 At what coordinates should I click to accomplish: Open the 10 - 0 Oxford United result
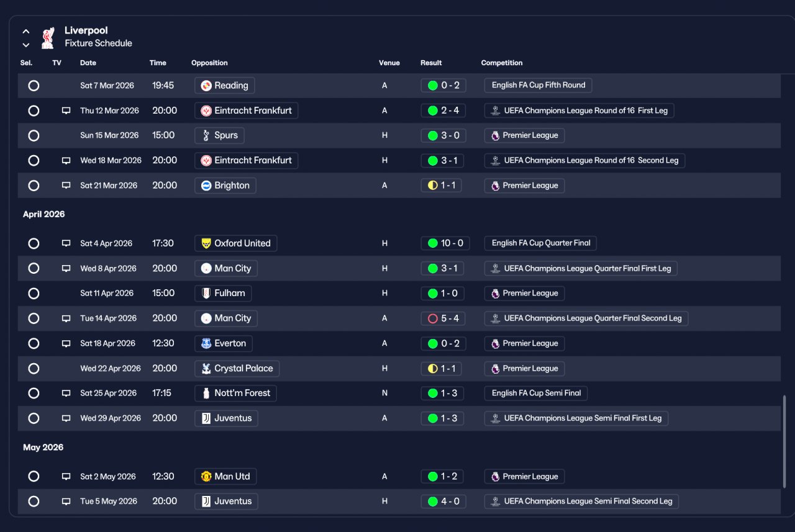(445, 243)
